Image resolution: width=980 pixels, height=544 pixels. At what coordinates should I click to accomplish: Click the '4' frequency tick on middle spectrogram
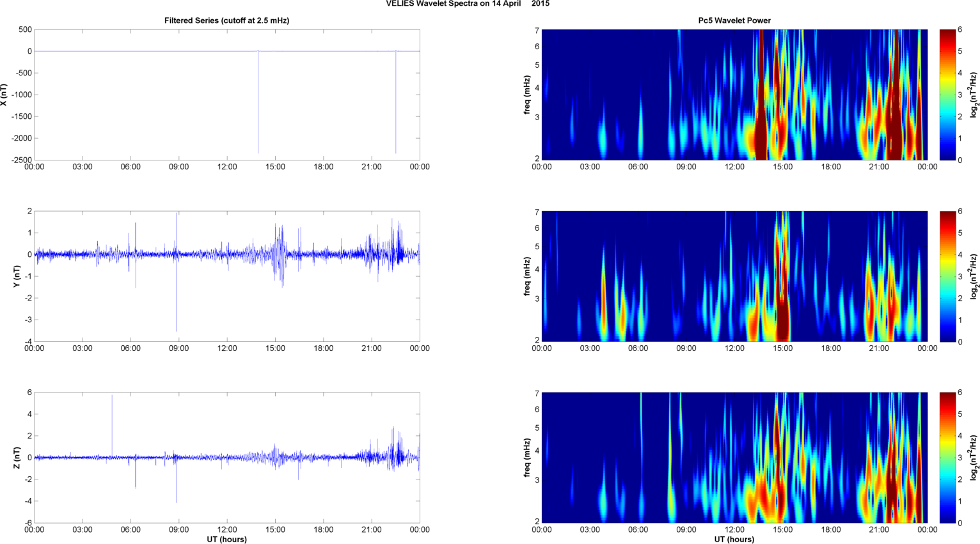(x=537, y=269)
